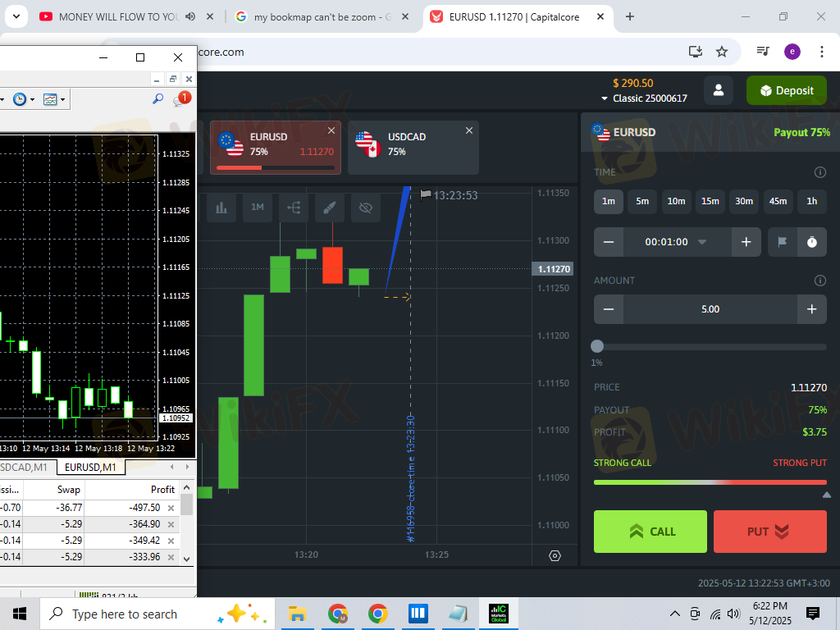Open account selector Classic 25000617

pyautogui.click(x=644, y=98)
